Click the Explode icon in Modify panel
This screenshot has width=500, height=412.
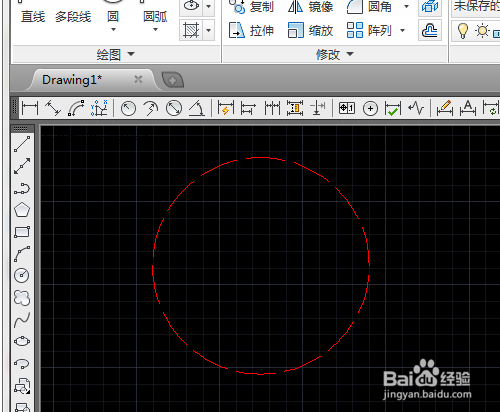[430, 7]
